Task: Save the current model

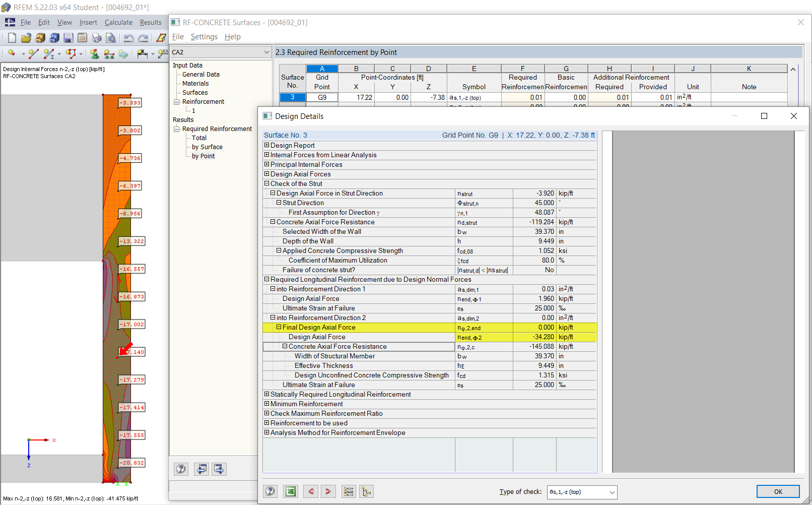Action: click(68, 37)
